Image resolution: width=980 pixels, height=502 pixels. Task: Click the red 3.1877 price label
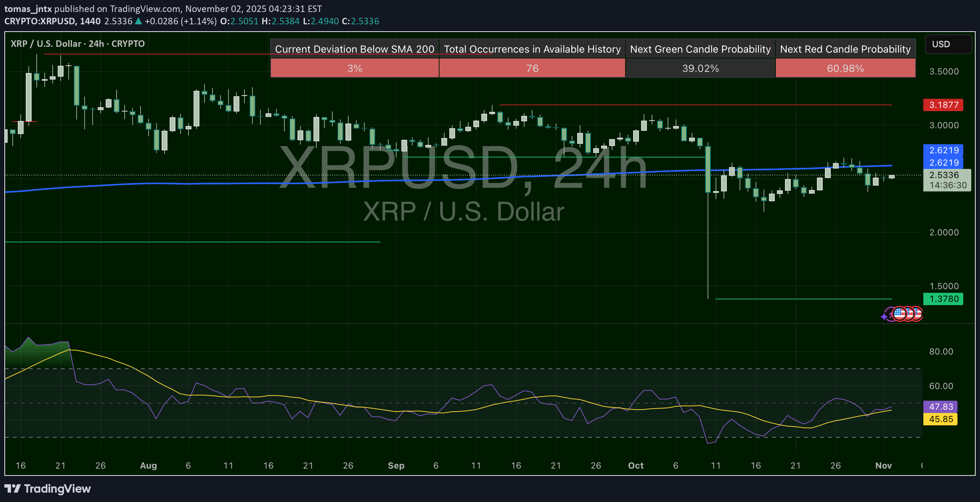click(943, 105)
